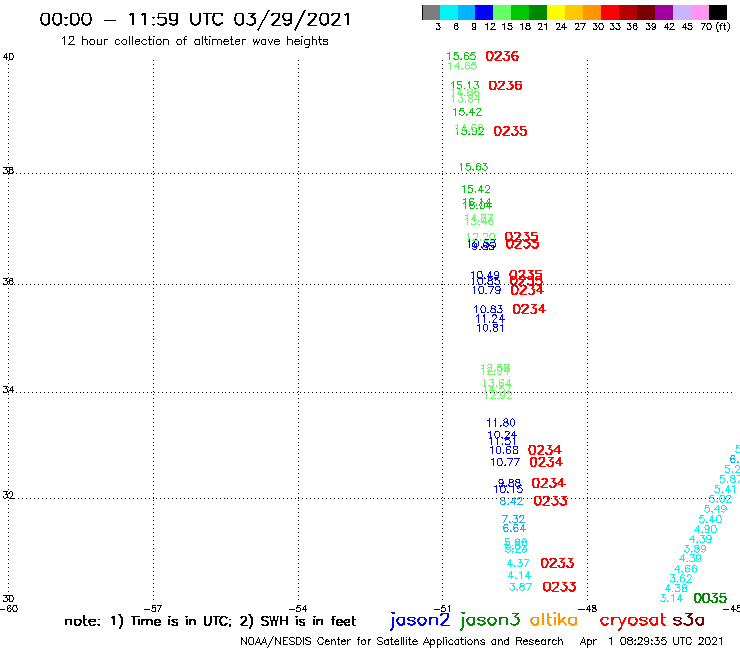The width and height of the screenshot is (740, 650).
Task: Select the 5.49 wave height value
Action: (x=715, y=509)
